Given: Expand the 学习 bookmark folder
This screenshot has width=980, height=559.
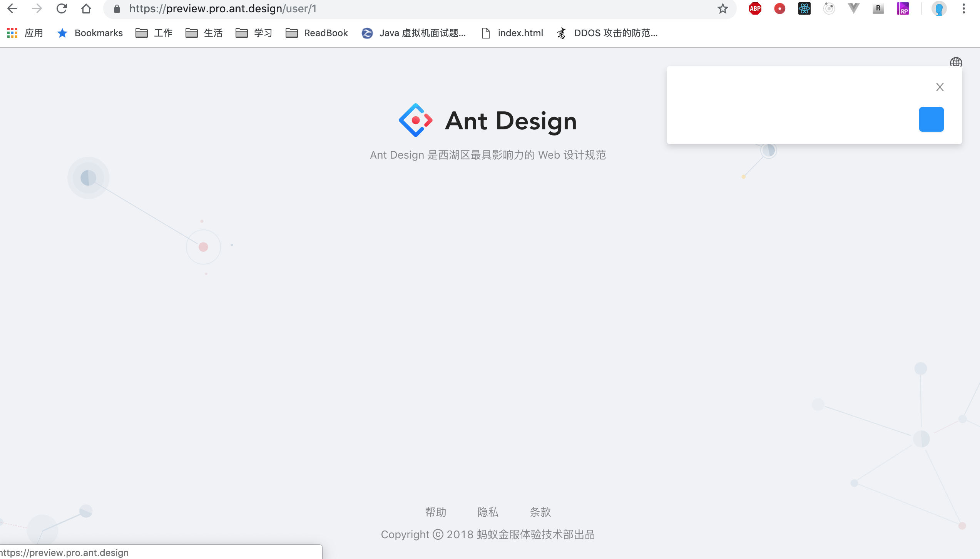Looking at the screenshot, I should tap(254, 33).
